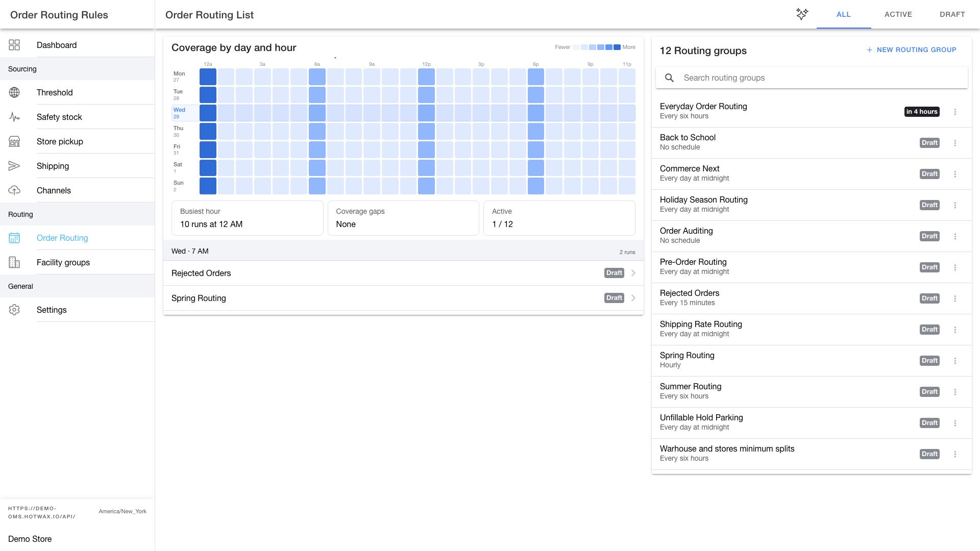Image resolution: width=980 pixels, height=551 pixels.
Task: Expand Spring Routing chevron in Wed 7 AM list
Action: pos(633,298)
